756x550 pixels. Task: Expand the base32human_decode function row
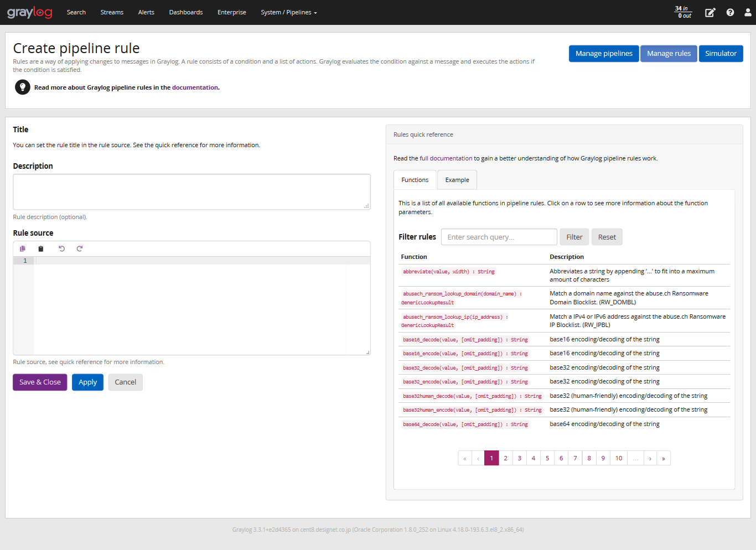tap(564, 396)
